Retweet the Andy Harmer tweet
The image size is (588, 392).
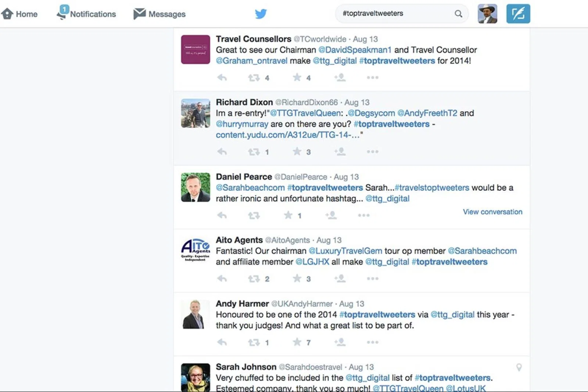[x=254, y=342]
